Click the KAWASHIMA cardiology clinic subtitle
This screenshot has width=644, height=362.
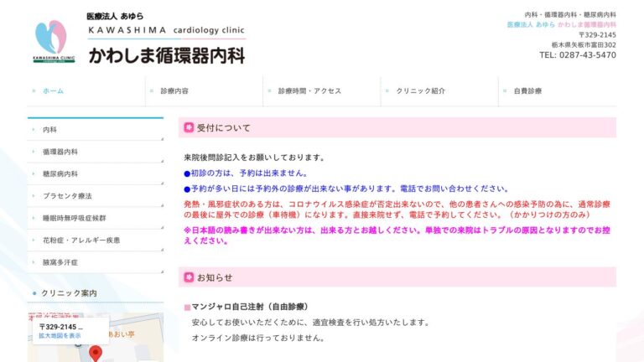[166, 30]
